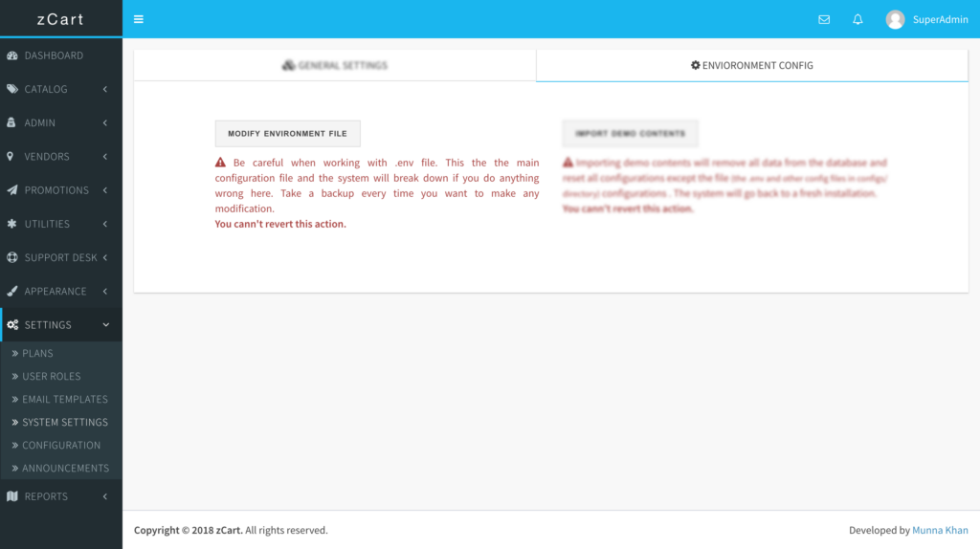Click the Appearance paintbrush icon
Image resolution: width=980 pixels, height=549 pixels.
(11, 291)
